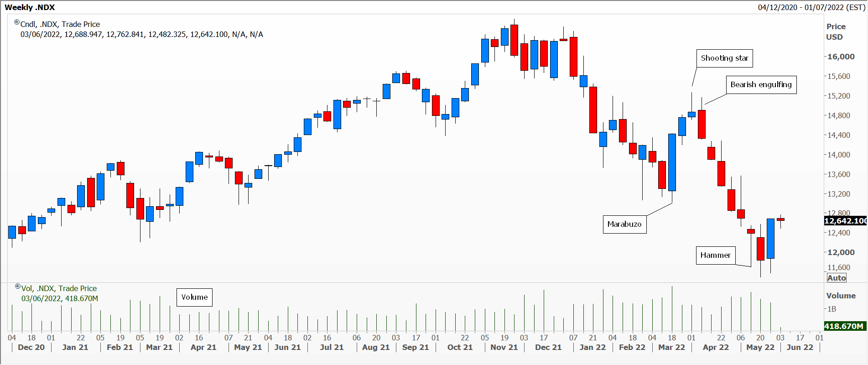Click the volume value tag 418.670M

tap(845, 326)
